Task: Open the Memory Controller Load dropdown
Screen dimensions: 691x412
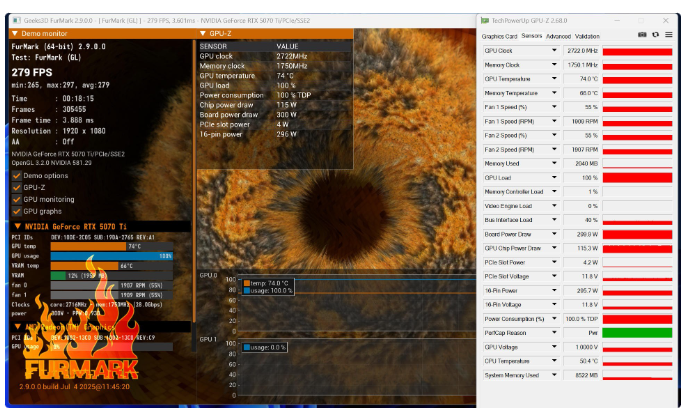Action: [x=554, y=192]
